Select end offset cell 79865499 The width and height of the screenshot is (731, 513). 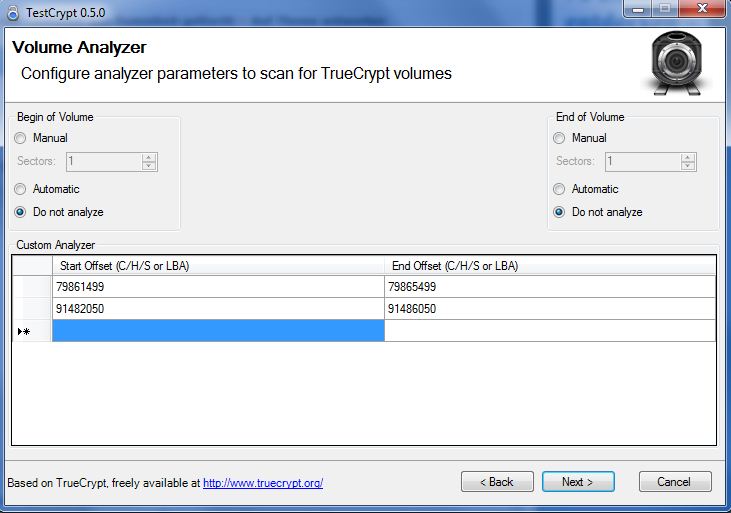tap(550, 287)
